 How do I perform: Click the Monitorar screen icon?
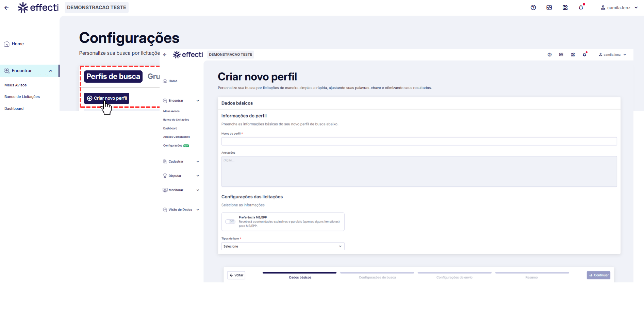[165, 190]
